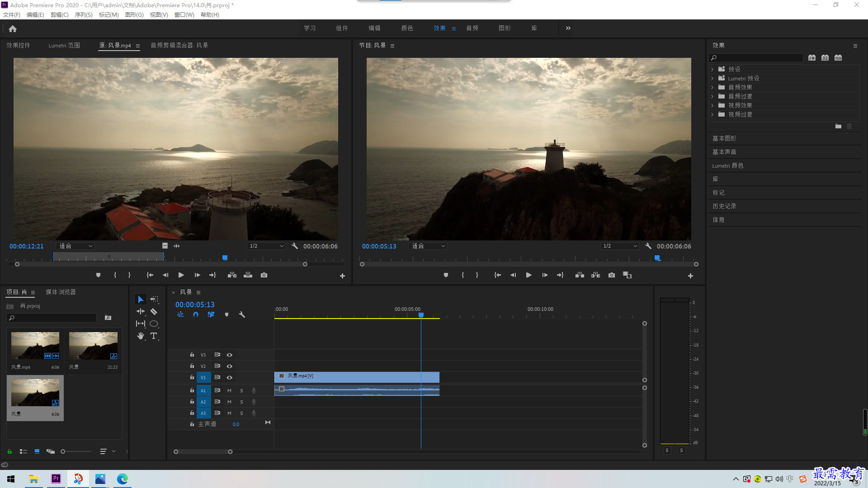
Task: Select the Track Select Forward tool
Action: click(154, 299)
